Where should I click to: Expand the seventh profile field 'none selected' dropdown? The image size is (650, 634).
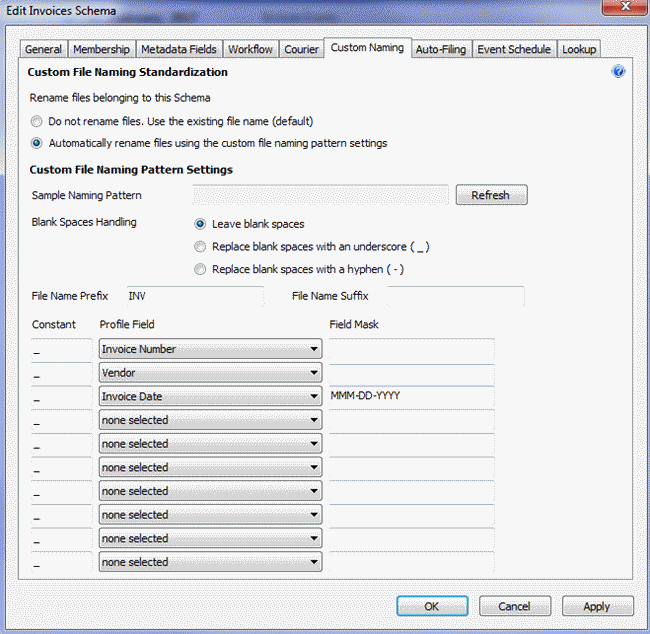point(211,491)
